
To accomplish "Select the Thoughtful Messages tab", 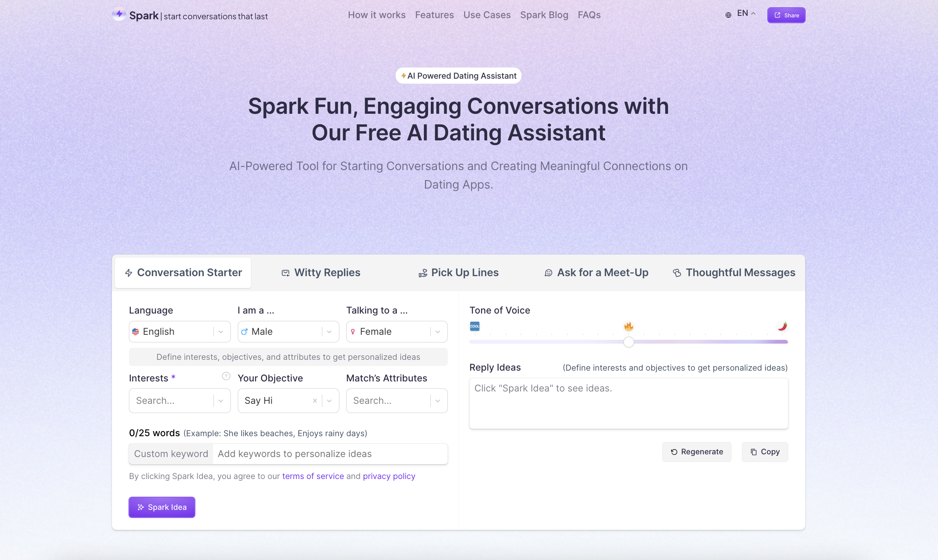I will click(x=734, y=273).
